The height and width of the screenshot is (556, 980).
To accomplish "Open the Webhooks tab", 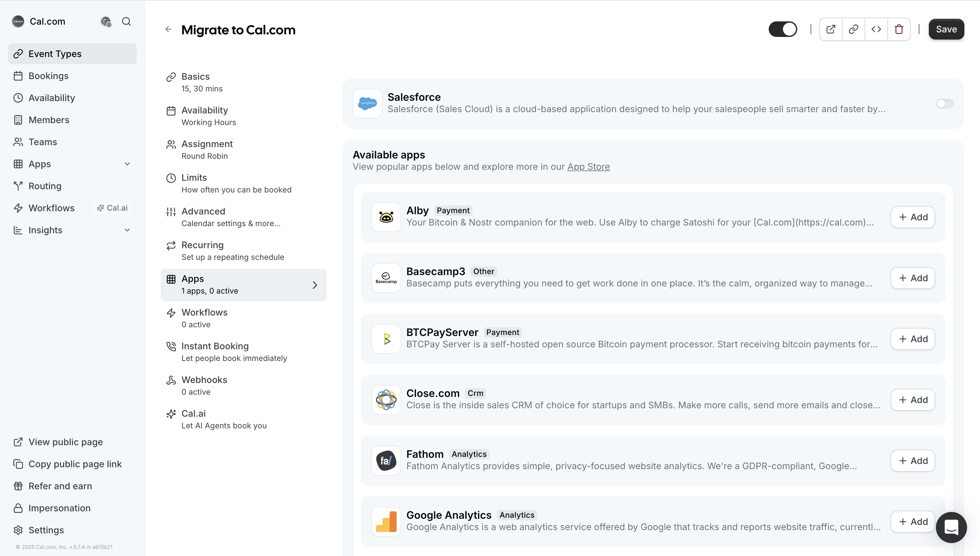I will [244, 386].
